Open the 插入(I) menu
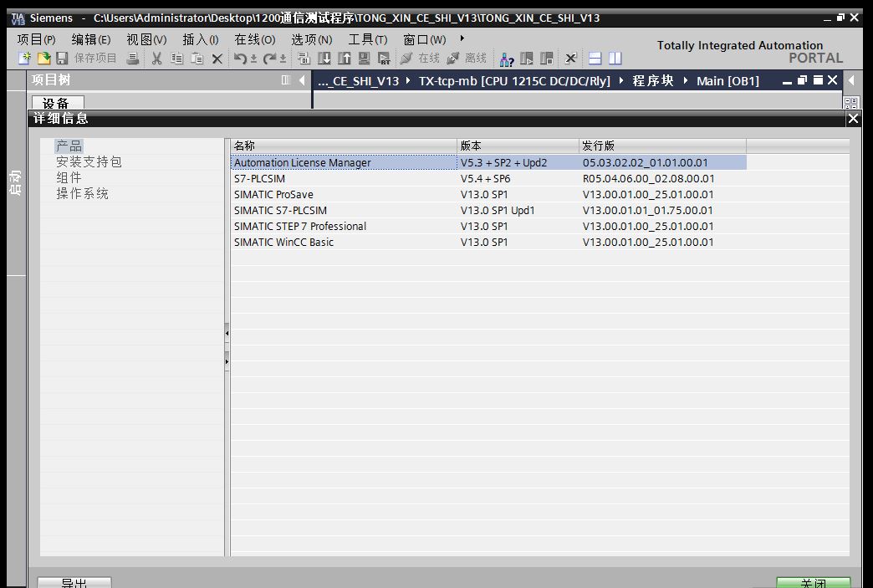The width and height of the screenshot is (873, 588). click(x=201, y=39)
